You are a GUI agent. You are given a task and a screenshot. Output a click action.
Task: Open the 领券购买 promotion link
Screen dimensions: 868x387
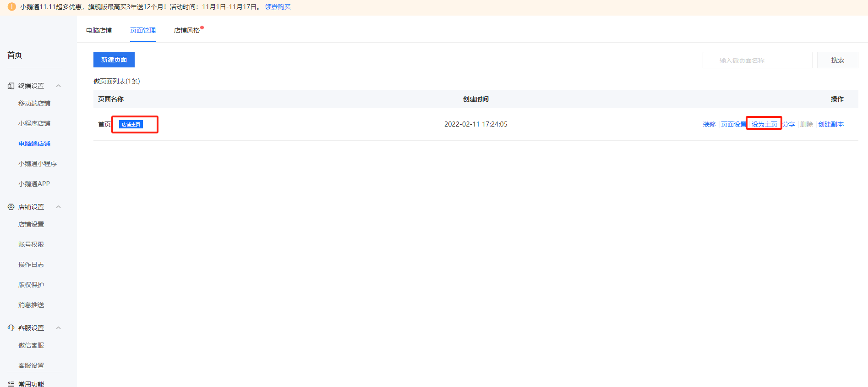tap(278, 7)
